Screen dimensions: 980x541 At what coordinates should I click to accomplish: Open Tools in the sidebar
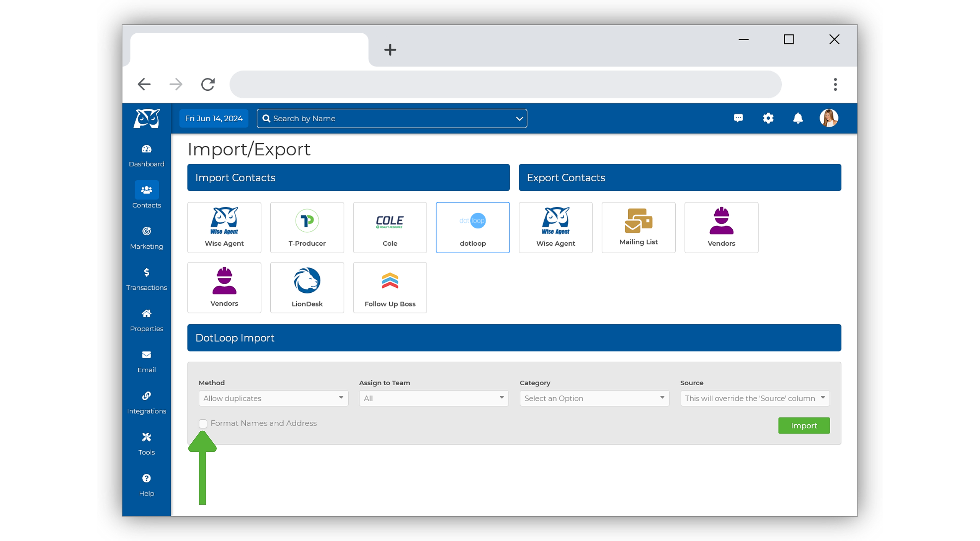point(146,444)
